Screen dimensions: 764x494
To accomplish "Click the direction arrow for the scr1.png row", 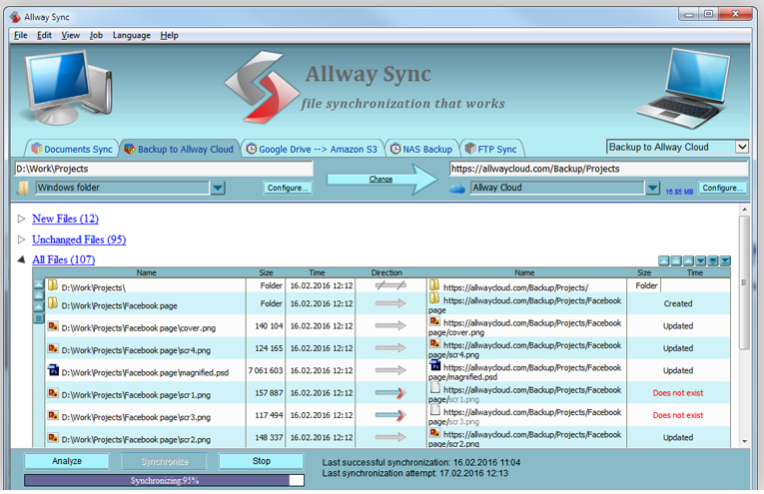I will coord(390,393).
